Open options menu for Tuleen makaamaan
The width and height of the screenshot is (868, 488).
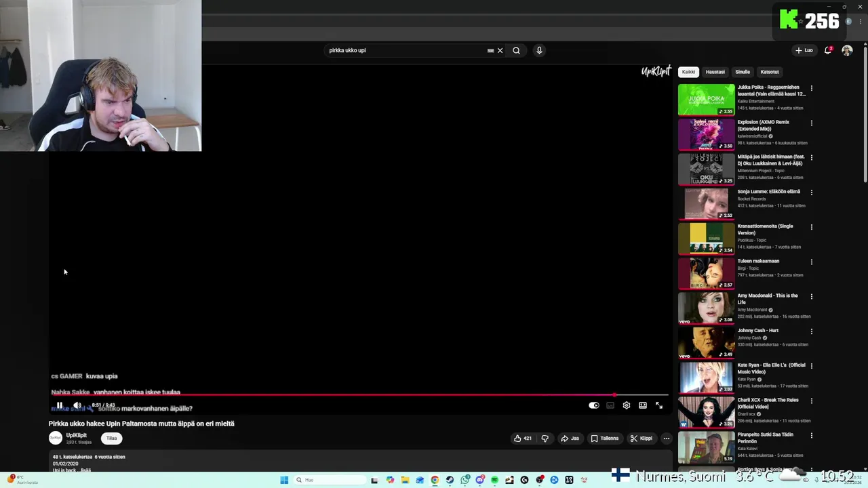811,262
